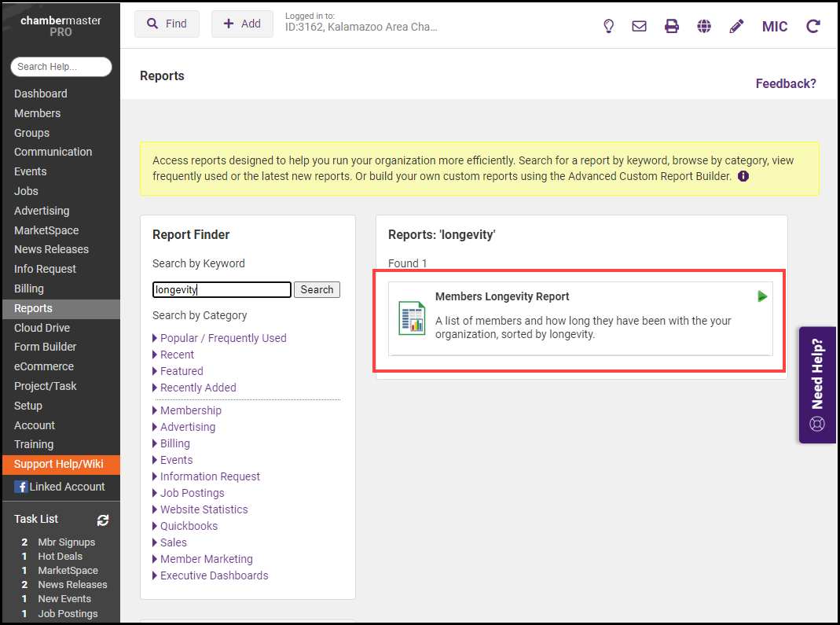840x625 pixels.
Task: Select Billing from the sidebar menu
Action: pos(29,289)
